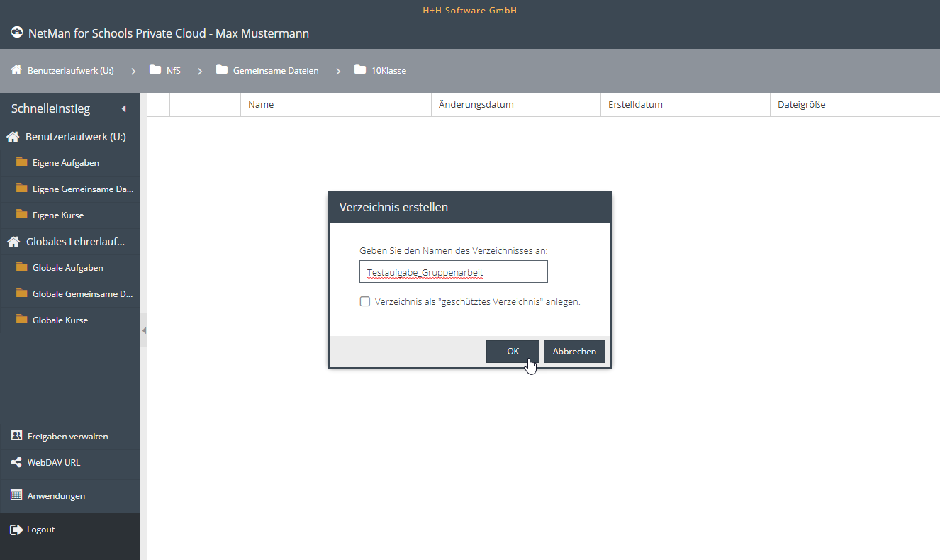Open Benutzerlaufwerk (U:) in sidebar
Viewport: 940px width, 560px height.
click(x=76, y=137)
